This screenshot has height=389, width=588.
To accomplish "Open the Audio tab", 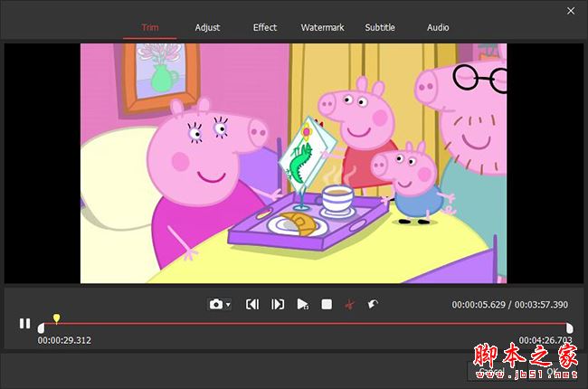I will click(x=438, y=27).
